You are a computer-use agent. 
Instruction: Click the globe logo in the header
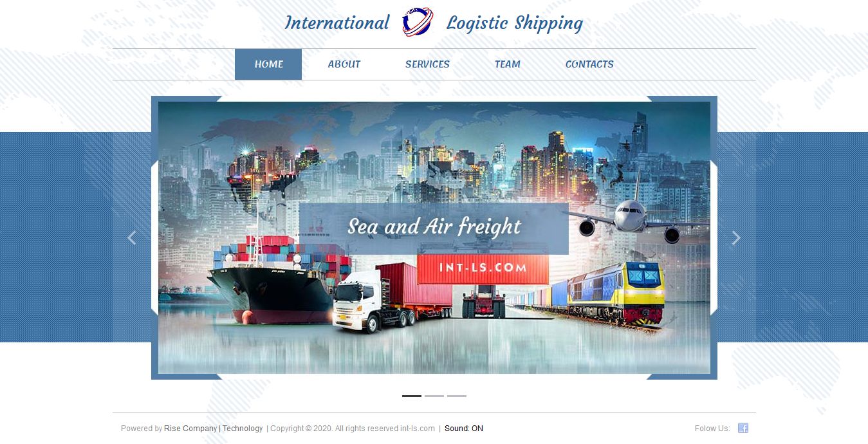point(418,22)
